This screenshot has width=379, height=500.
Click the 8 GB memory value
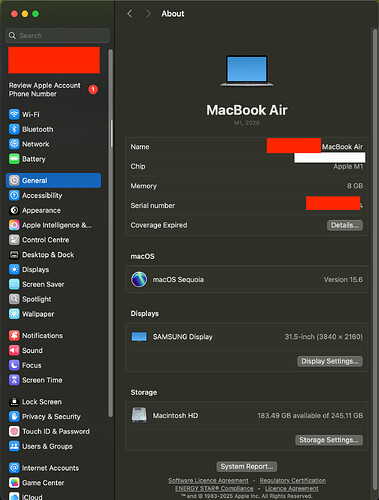pos(355,186)
